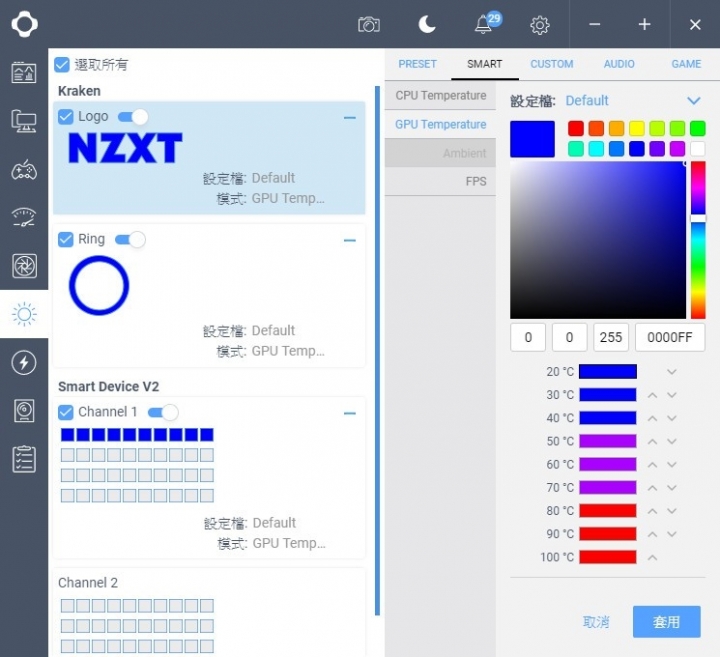Move the 30 °C color row up
This screenshot has height=657, width=720.
point(652,395)
